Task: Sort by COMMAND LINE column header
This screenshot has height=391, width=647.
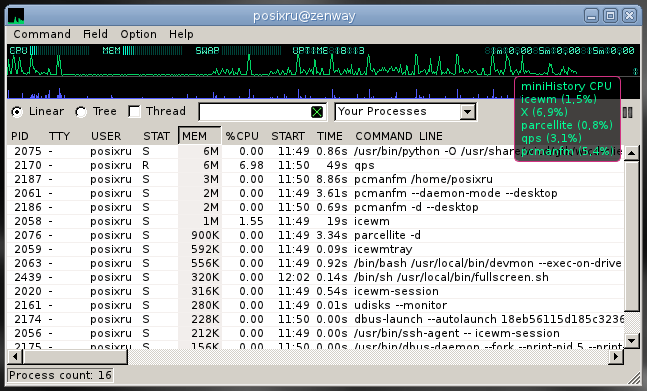Action: coord(399,136)
